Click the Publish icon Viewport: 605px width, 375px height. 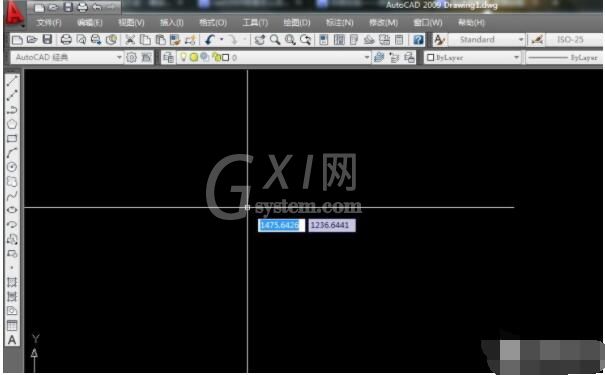coord(96,40)
